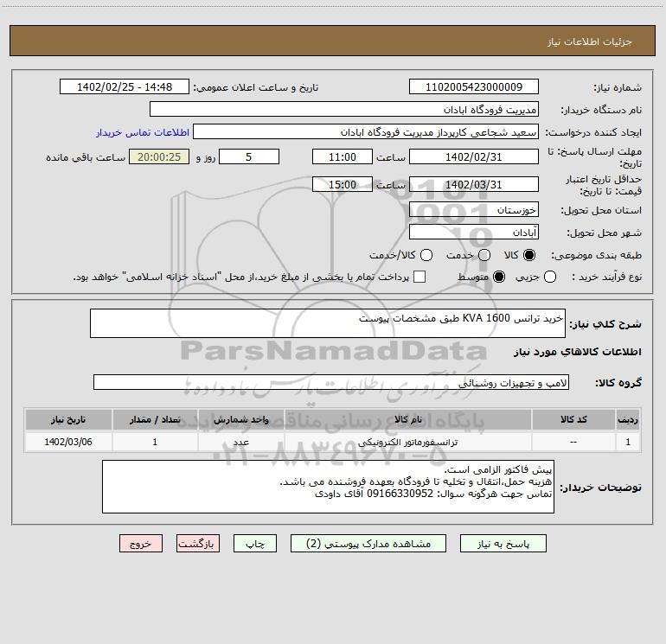
Task: Click the need date cell 1402/03/06
Action: 68,442
